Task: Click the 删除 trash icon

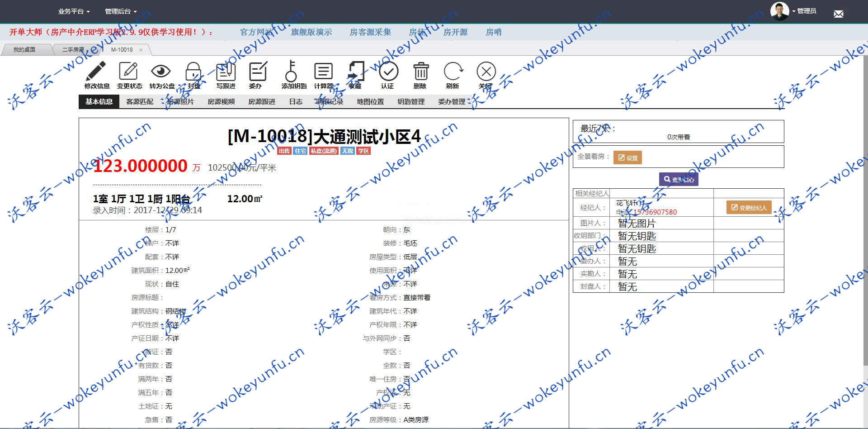Action: click(x=421, y=71)
